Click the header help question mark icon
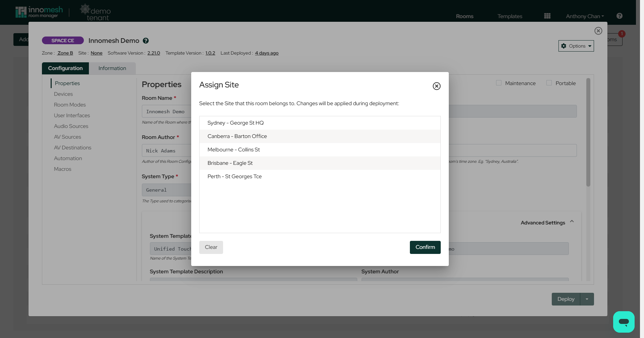Screen dimensions: 644x338 tap(619, 16)
